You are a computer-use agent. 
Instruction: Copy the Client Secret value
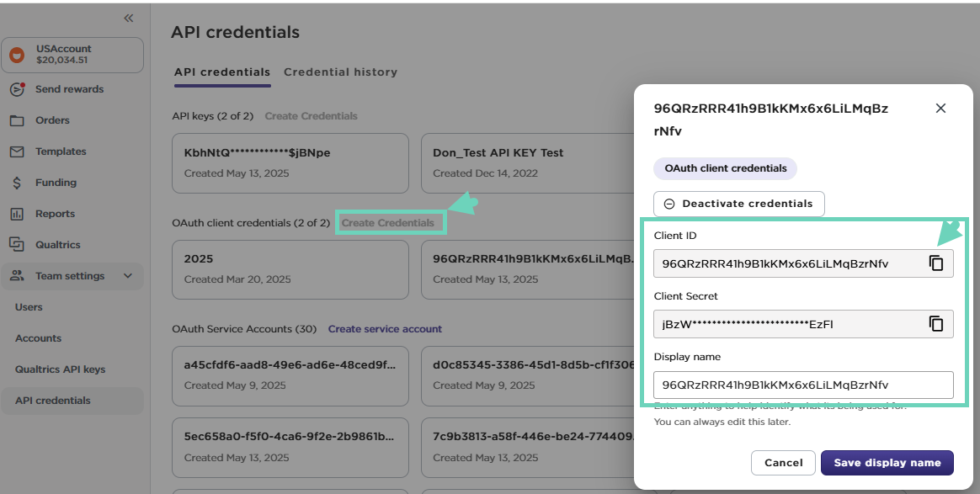(x=936, y=324)
